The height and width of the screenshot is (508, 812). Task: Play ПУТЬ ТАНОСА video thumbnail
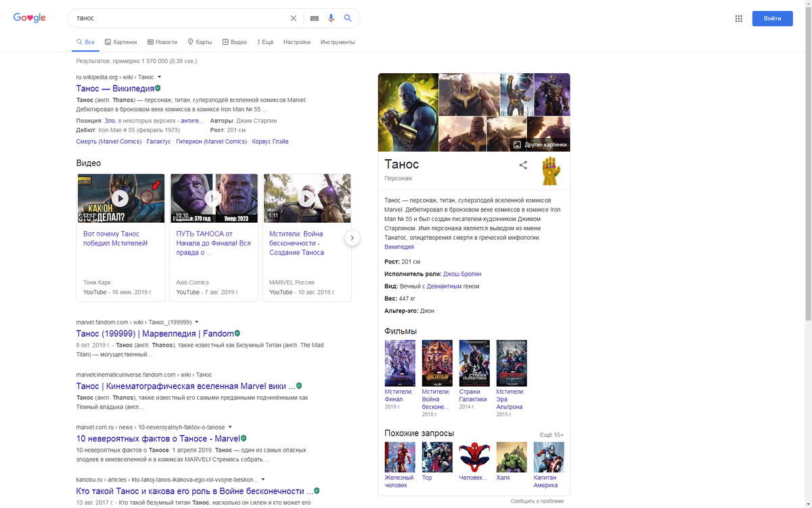(213, 198)
